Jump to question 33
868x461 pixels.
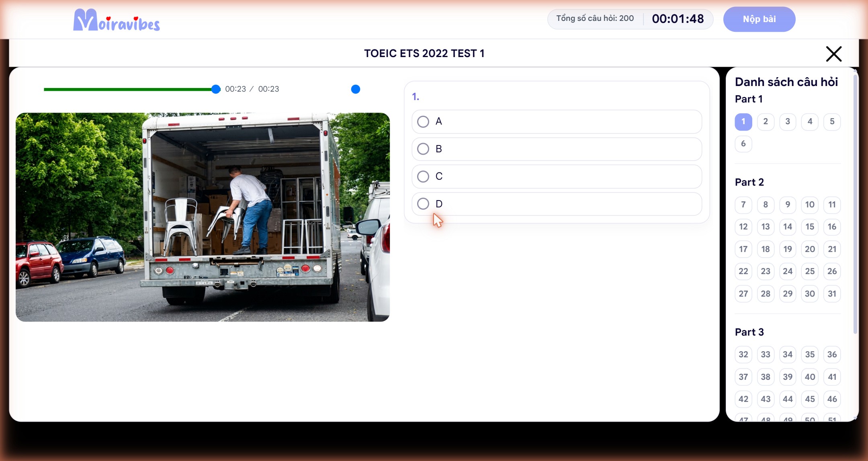point(766,354)
